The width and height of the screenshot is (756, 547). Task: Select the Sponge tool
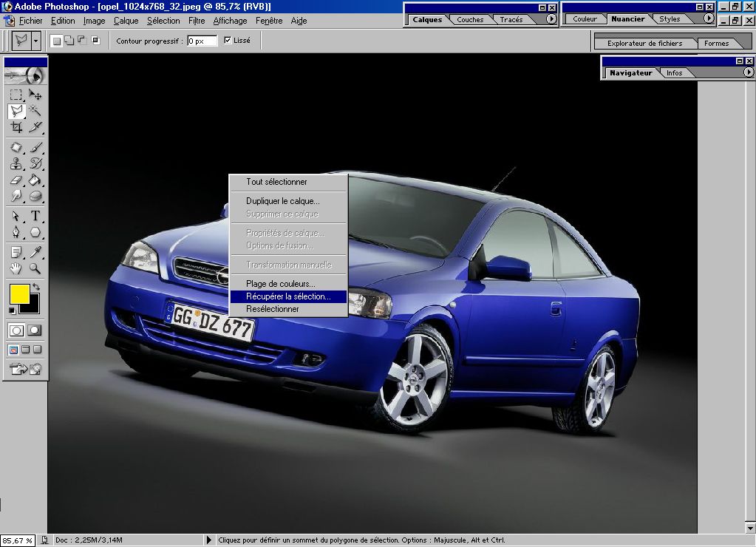pos(35,197)
